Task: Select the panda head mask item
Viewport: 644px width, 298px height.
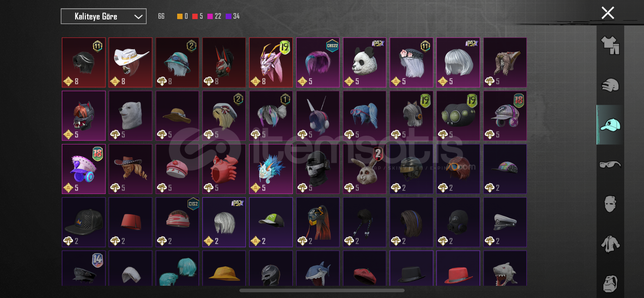Action: tap(364, 62)
